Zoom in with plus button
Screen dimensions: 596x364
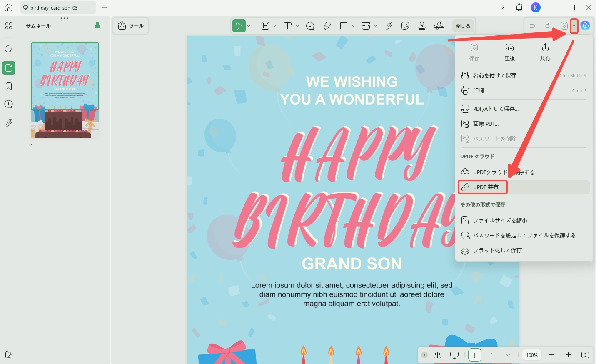point(568,355)
